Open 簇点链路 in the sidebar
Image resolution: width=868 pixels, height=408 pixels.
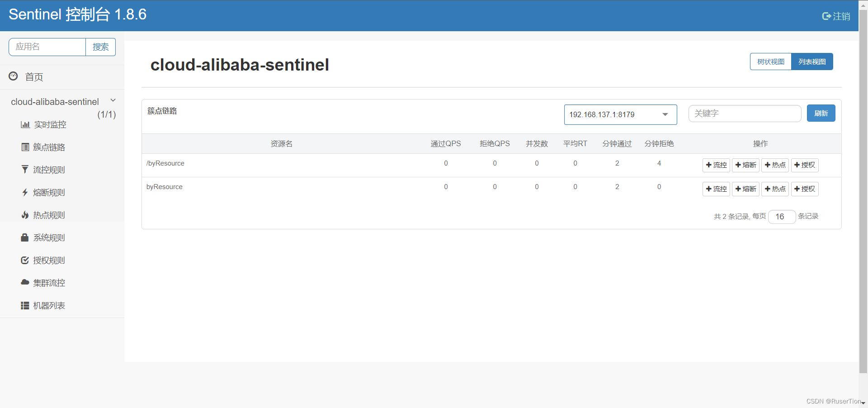coord(49,147)
